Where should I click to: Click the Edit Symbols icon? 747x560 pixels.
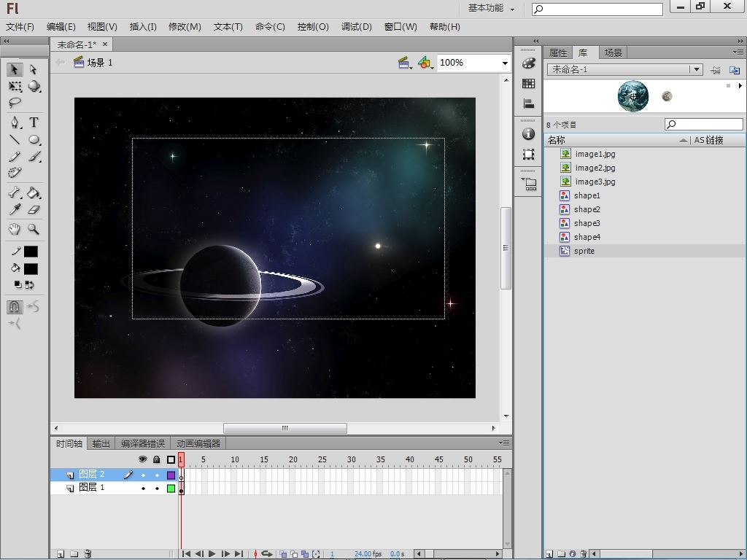tap(425, 63)
